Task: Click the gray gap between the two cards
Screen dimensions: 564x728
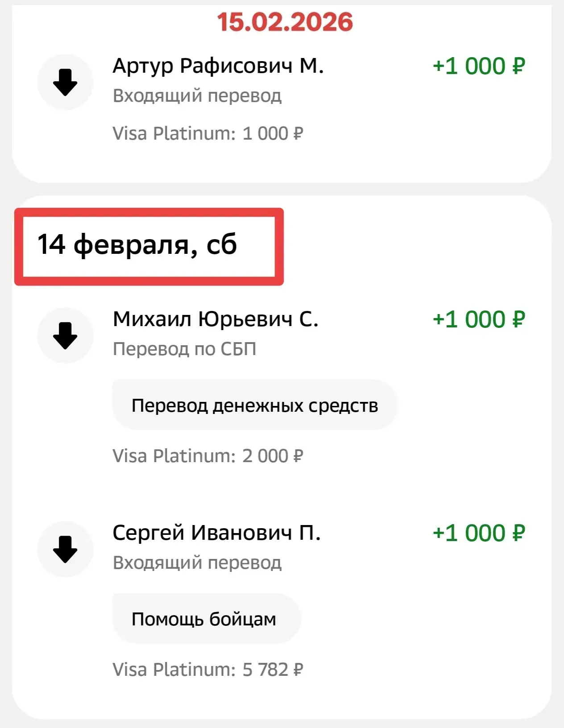Action: point(282,189)
